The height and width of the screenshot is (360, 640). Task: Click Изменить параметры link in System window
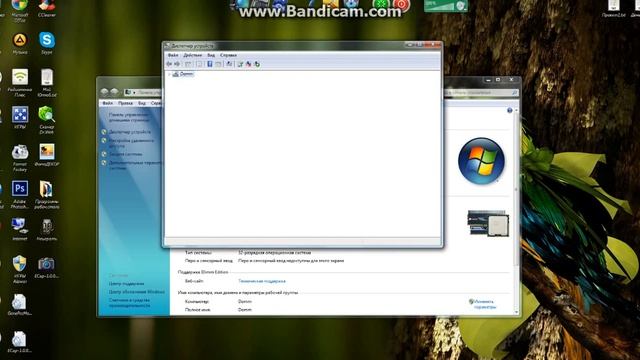point(484,304)
